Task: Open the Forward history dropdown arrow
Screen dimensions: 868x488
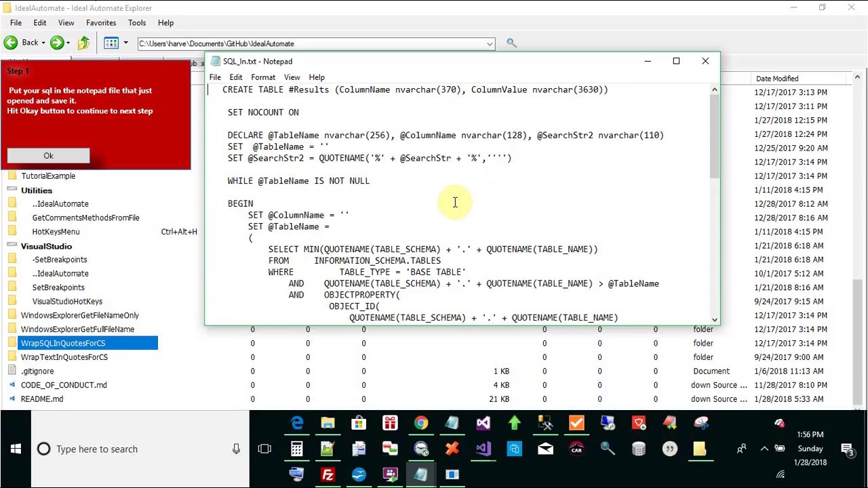Action: click(68, 43)
